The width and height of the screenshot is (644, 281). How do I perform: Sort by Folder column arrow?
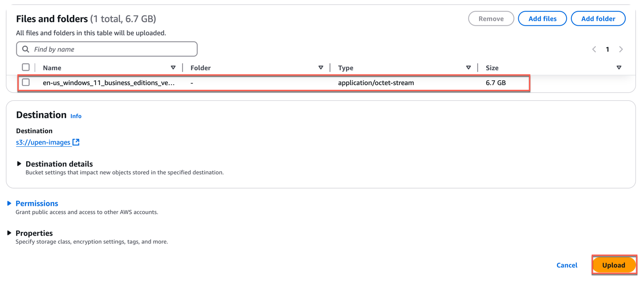click(x=321, y=68)
